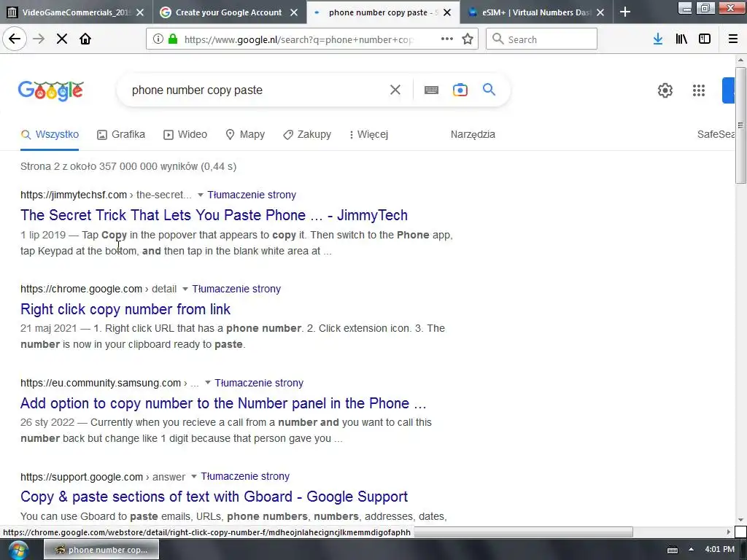Open the Firefox hamburger menu
Screen dimensions: 747x560
[x=733, y=39]
